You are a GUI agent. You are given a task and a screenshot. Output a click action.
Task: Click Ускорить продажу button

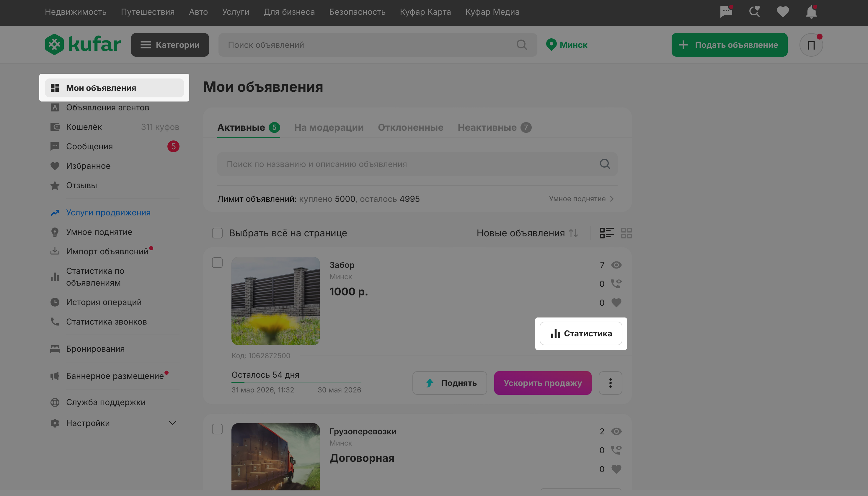[543, 383]
